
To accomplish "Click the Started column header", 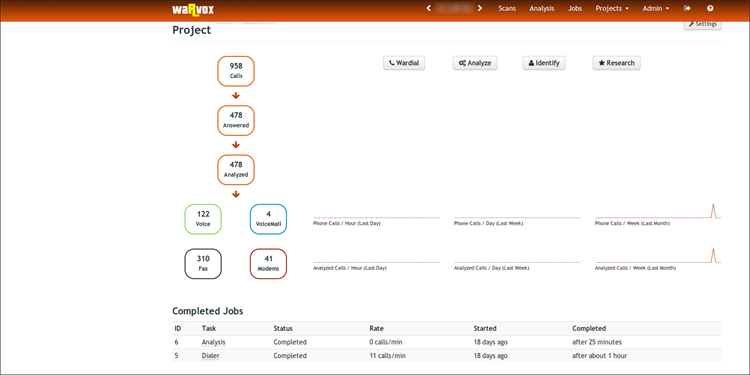I will 485,329.
